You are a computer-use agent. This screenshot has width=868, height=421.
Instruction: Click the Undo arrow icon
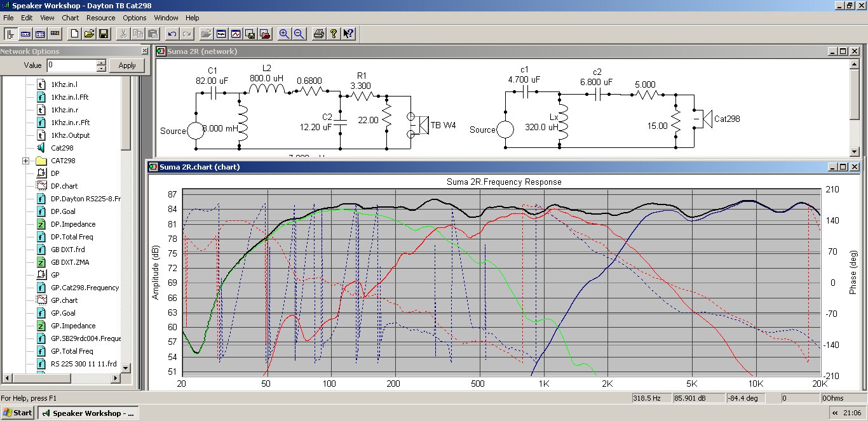[172, 34]
